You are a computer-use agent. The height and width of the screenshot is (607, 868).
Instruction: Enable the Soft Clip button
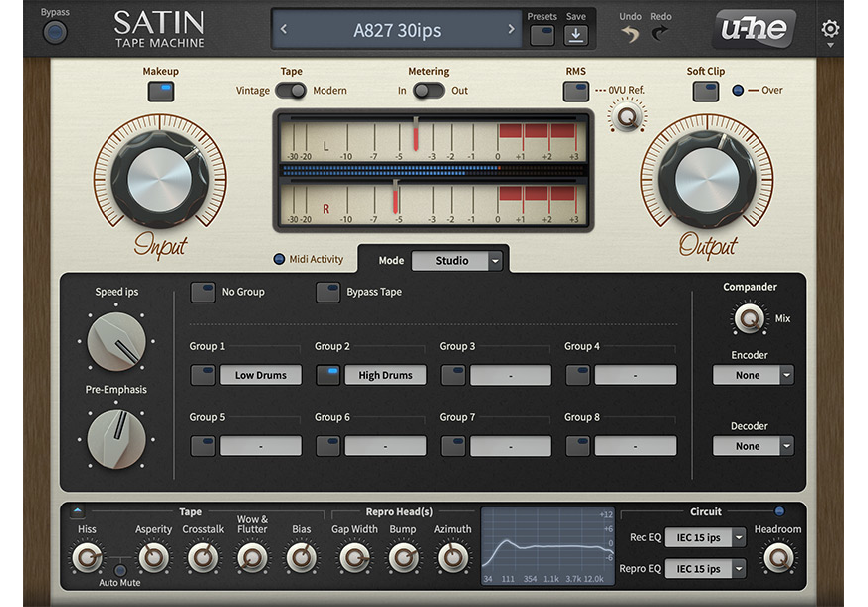pos(705,92)
